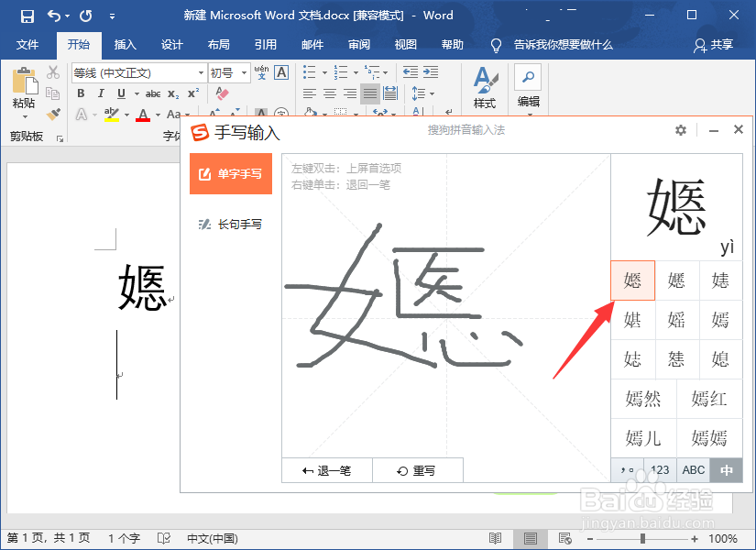Open the 文件 menu
The width and height of the screenshot is (756, 550).
[27, 44]
